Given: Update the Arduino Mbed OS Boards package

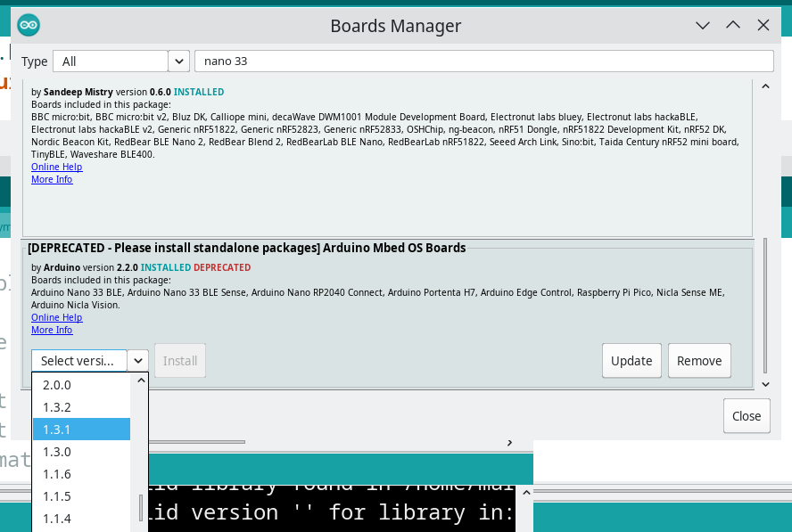Looking at the screenshot, I should [x=631, y=360].
